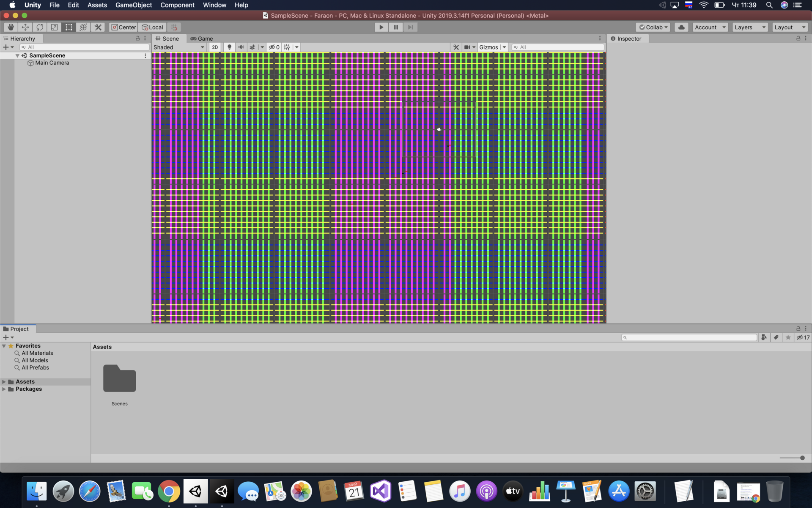Start Play mode
The height and width of the screenshot is (508, 812).
[x=381, y=27]
